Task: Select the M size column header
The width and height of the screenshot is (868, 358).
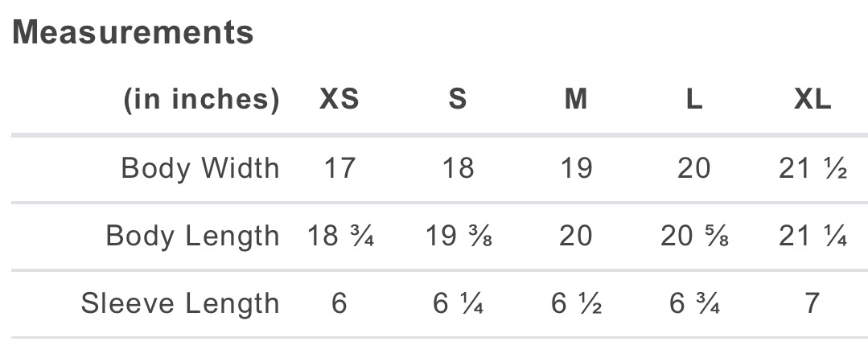Action: 576,100
